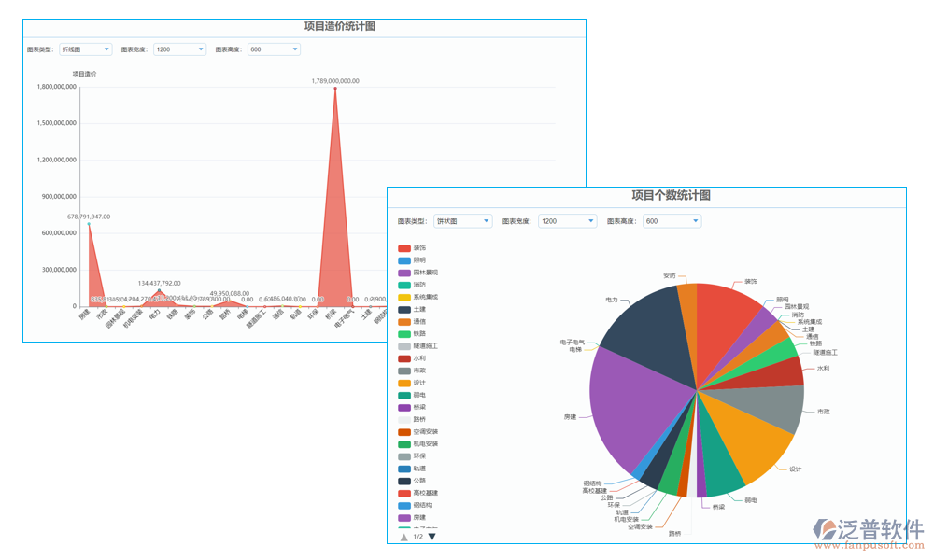
Task: Toggle 高校基建 legend entry
Action: point(418,493)
